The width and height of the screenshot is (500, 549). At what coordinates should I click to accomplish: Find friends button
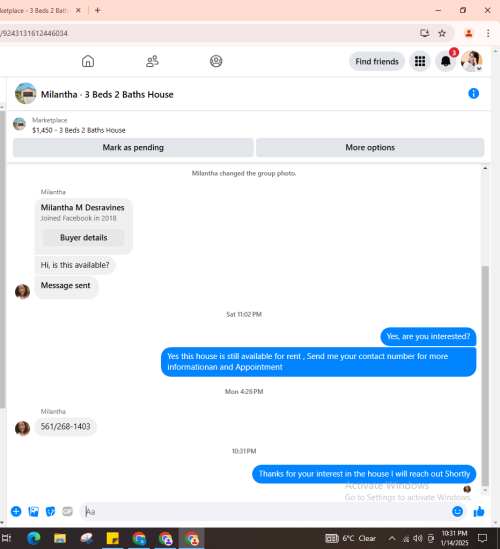click(377, 61)
